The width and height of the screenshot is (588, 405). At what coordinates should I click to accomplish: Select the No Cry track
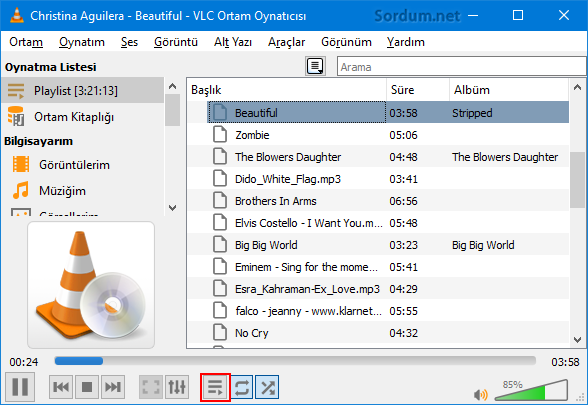[252, 333]
